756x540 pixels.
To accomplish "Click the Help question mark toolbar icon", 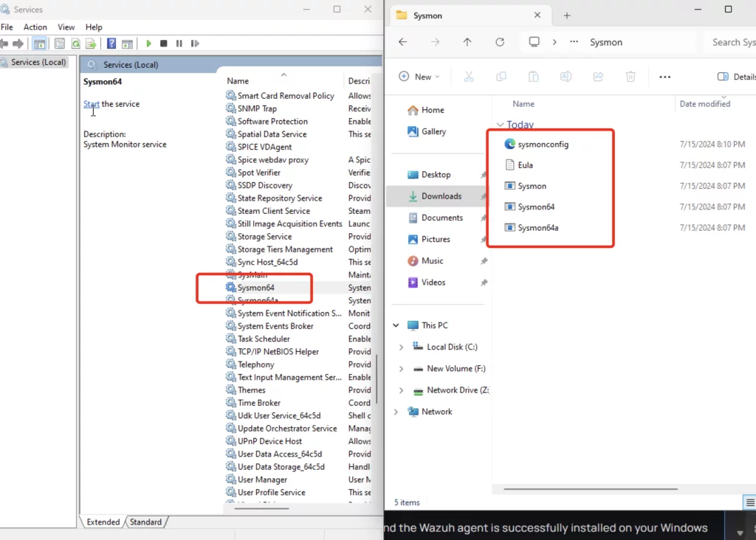I will [x=111, y=44].
